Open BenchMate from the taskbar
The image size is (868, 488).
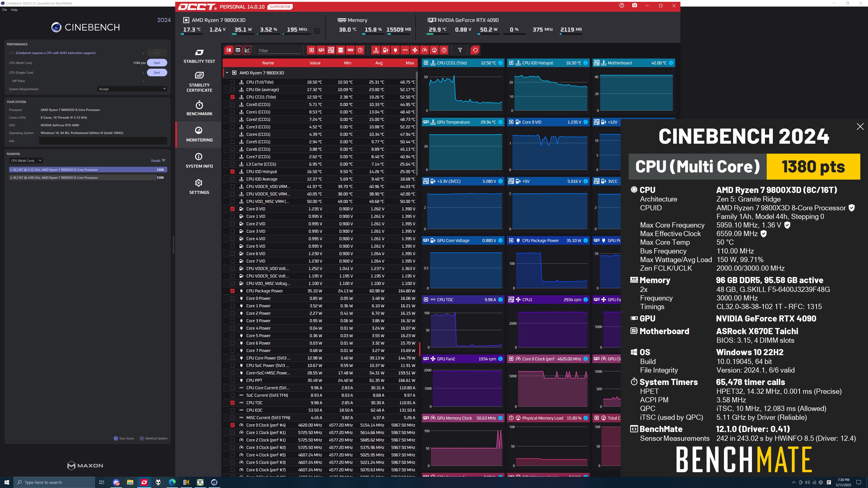point(186,482)
